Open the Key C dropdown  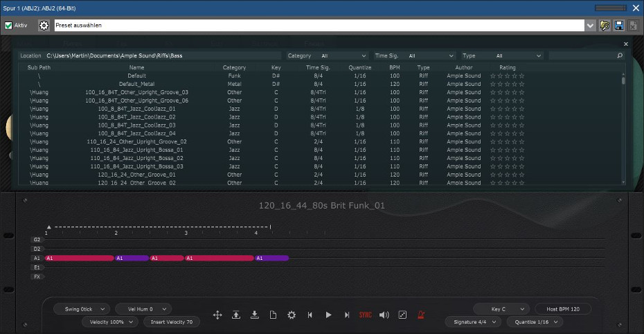tap(501, 309)
